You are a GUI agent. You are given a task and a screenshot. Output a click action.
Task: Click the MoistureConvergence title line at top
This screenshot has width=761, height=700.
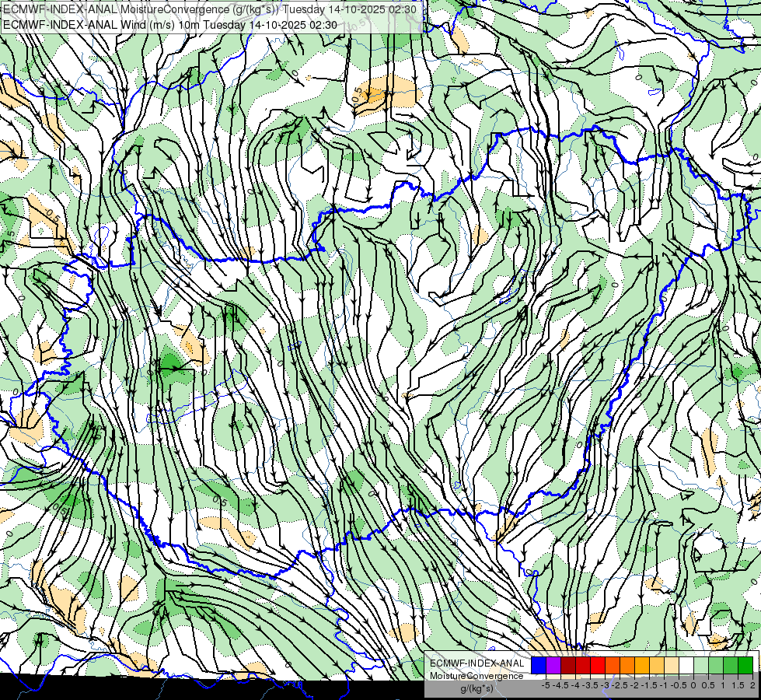(210, 9)
